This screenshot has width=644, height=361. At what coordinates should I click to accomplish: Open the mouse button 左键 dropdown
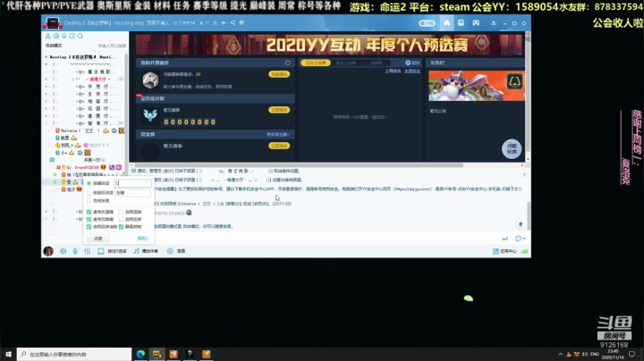click(132, 192)
